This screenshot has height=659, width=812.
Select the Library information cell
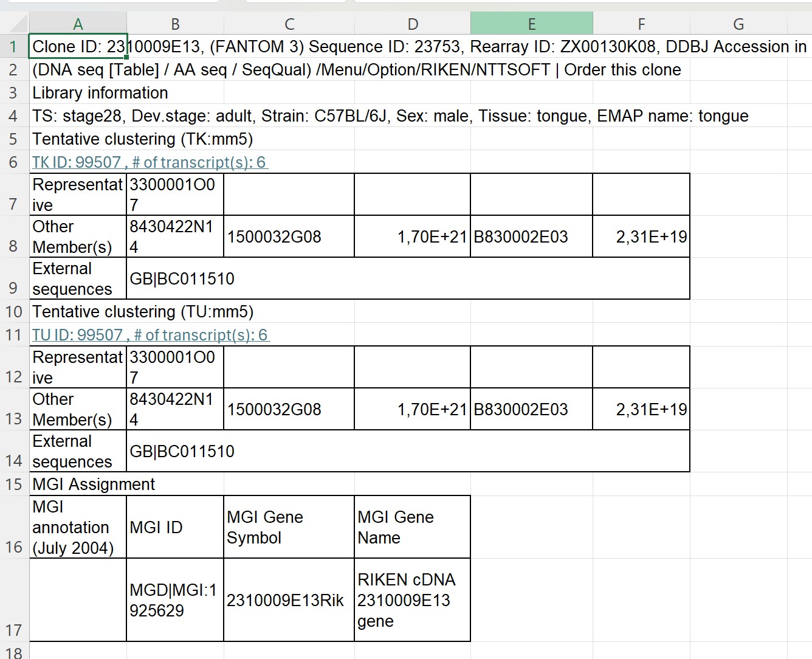100,93
